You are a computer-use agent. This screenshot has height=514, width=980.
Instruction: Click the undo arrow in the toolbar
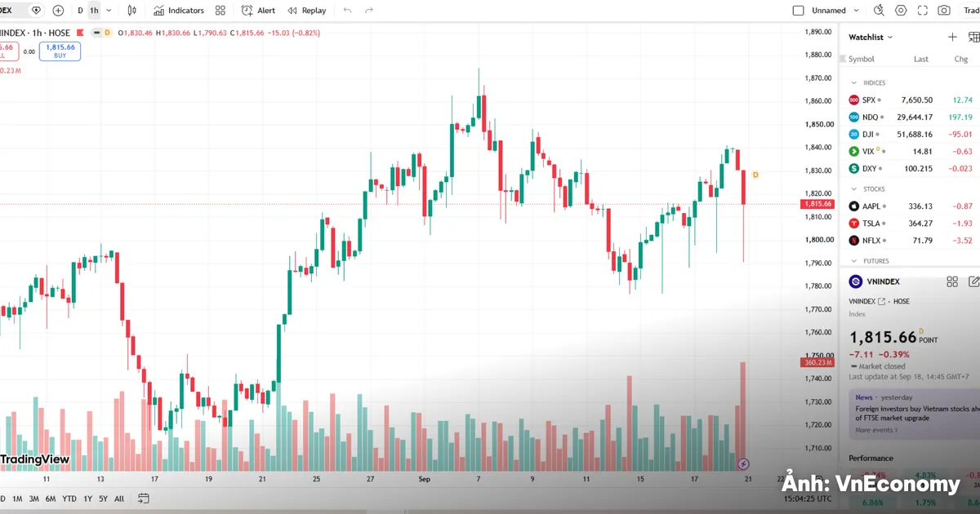348,11
